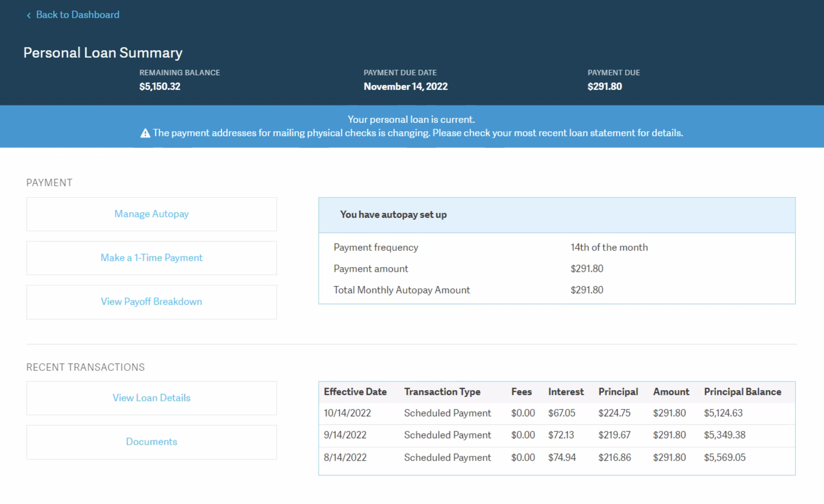The height and width of the screenshot is (504, 824).
Task: Click the warning triangle icon in banner
Action: pyautogui.click(x=145, y=134)
